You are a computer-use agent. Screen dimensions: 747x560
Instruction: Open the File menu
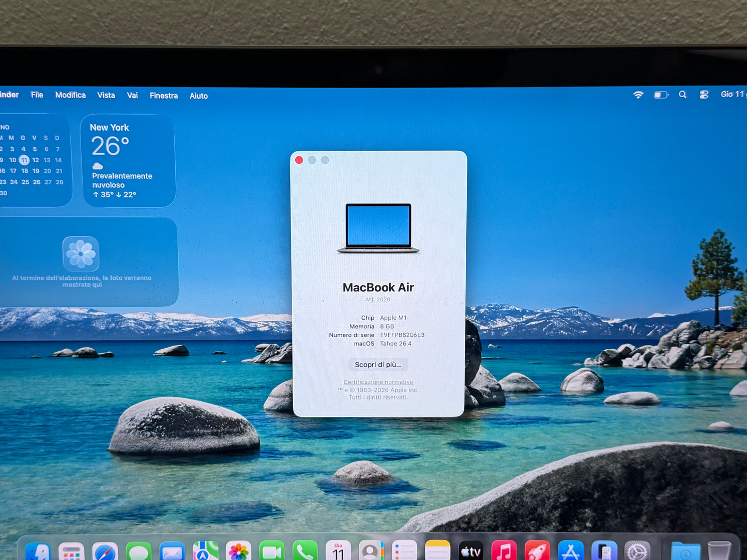(37, 95)
